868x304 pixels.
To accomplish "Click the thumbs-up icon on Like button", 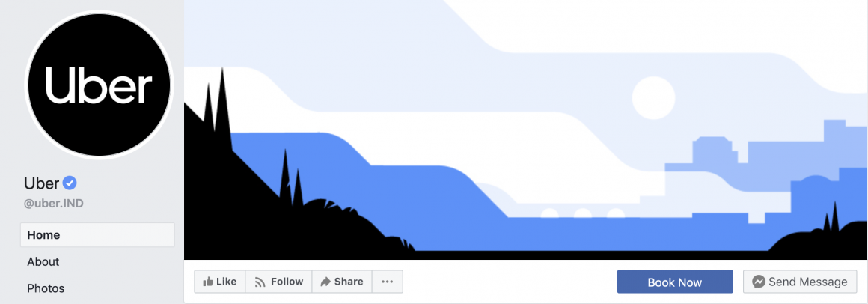I will coord(208,282).
